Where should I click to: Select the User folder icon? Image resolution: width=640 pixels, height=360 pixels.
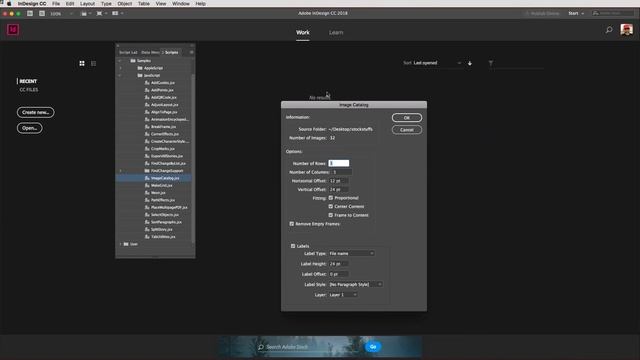click(x=126, y=244)
